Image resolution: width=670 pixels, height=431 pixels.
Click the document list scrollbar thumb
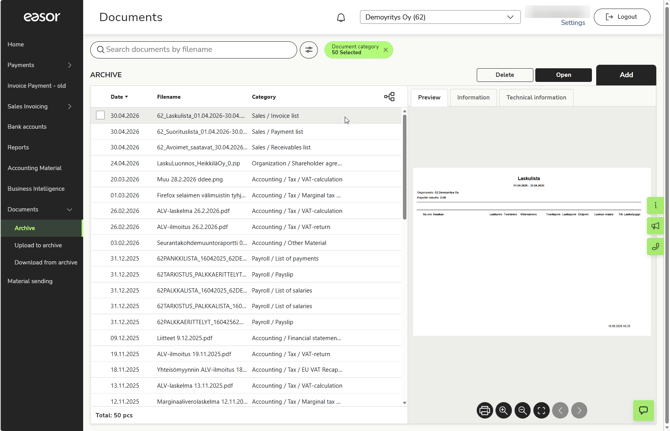click(404, 167)
